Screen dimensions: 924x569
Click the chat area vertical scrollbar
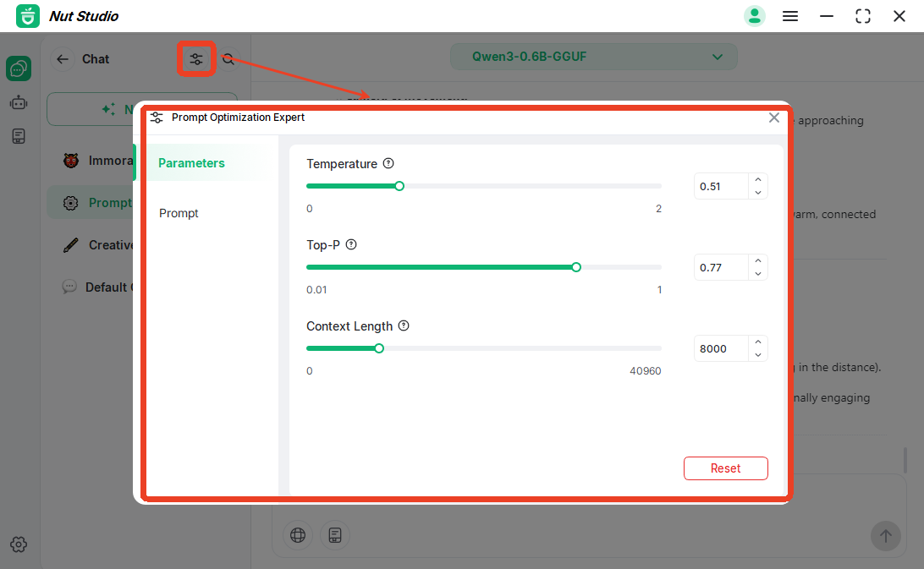pos(905,460)
